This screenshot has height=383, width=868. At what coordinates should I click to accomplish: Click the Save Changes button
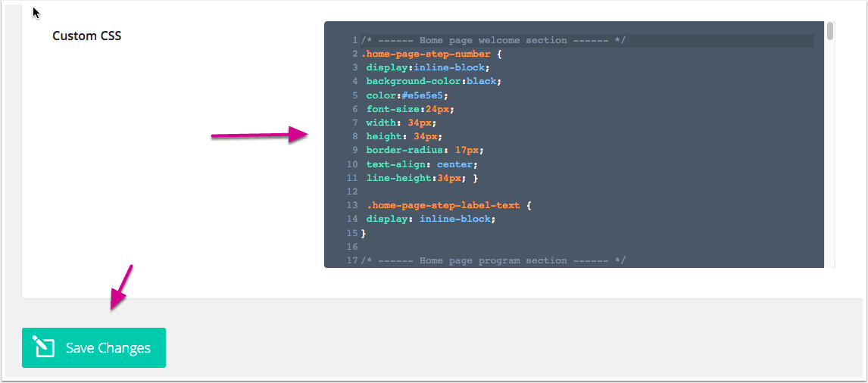[94, 348]
